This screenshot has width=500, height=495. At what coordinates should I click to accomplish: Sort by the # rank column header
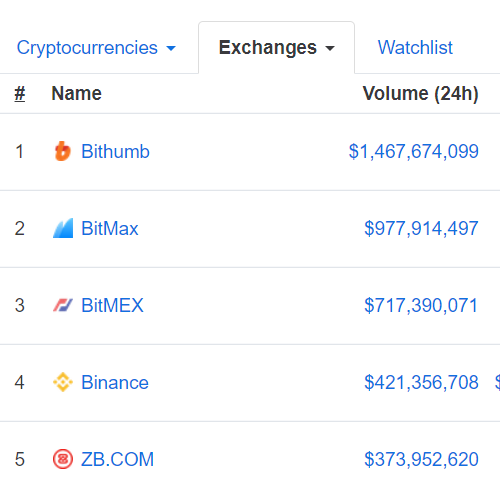[20, 93]
